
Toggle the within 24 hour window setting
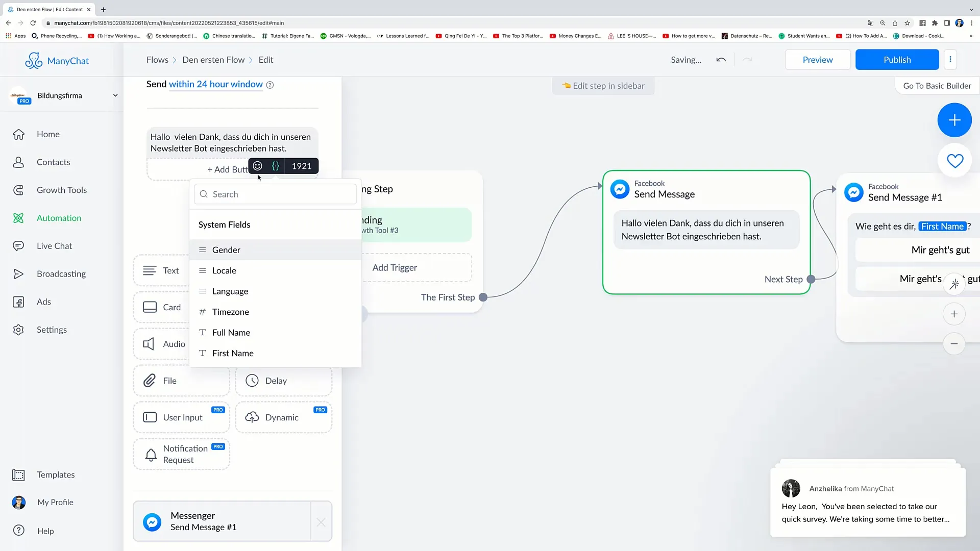[215, 84]
